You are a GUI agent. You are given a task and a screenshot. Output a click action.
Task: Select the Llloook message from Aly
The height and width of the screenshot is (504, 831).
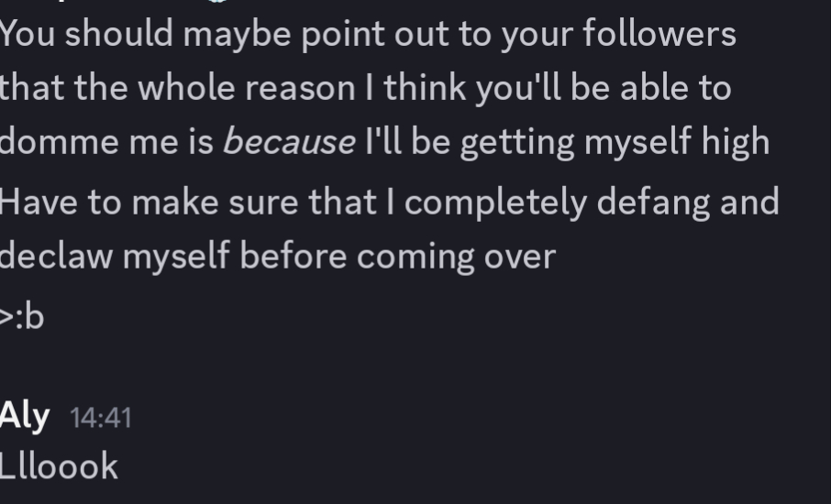[60, 466]
